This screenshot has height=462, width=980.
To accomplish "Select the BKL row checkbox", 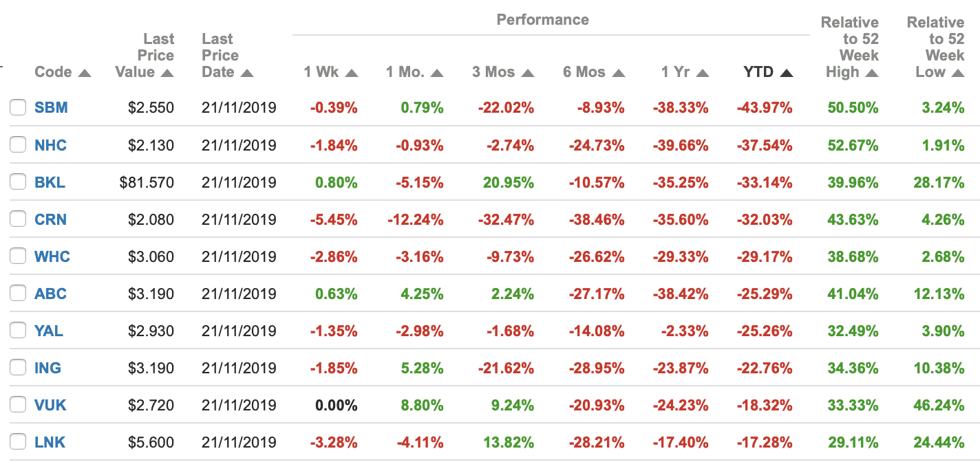I will click(18, 182).
